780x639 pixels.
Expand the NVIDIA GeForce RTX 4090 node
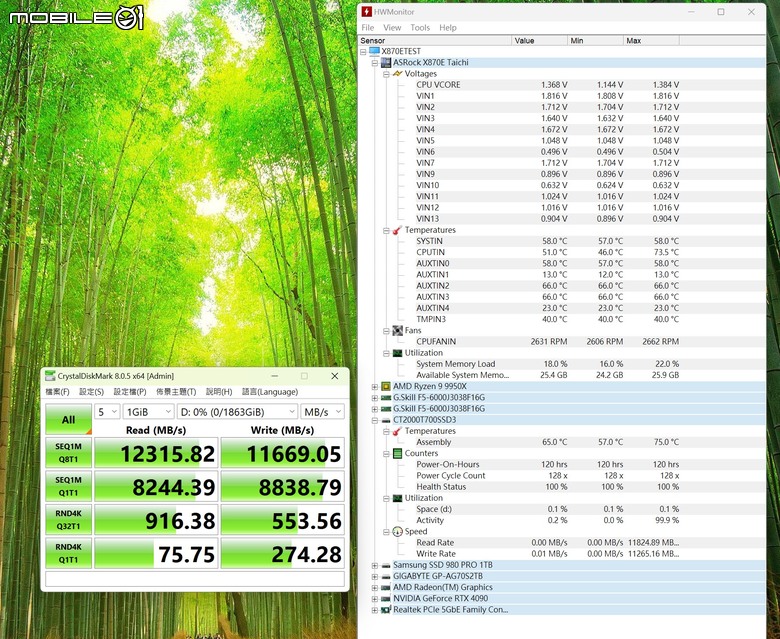375,599
